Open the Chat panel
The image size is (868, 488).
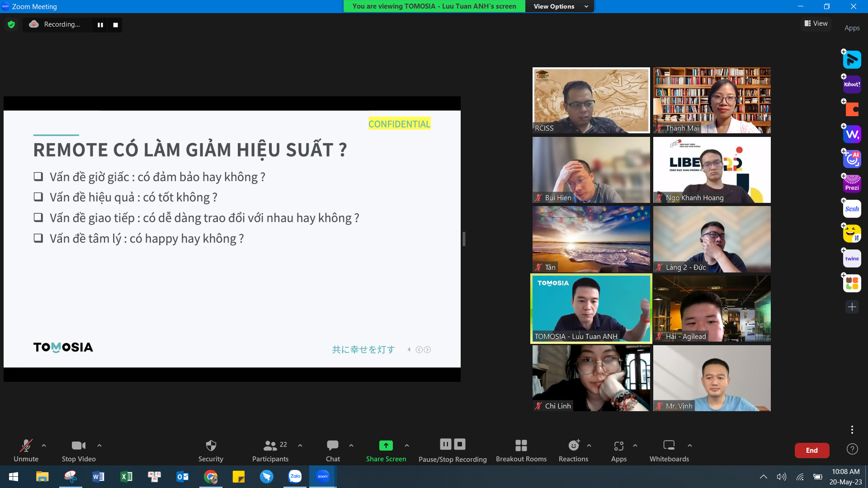click(333, 450)
